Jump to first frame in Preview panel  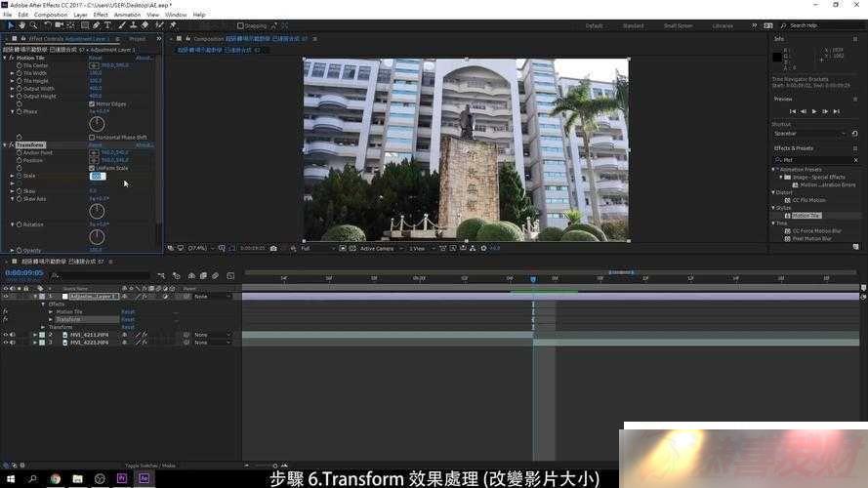[x=792, y=111]
